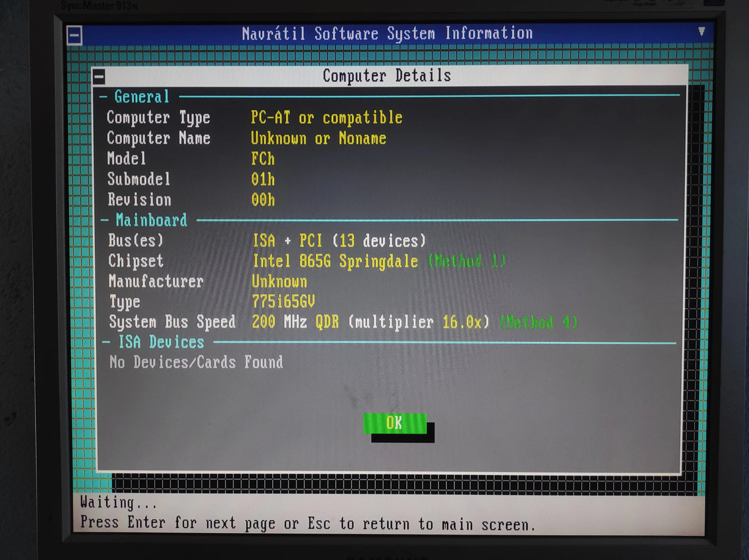Click the 'ISA + PCI (13 devices)' value

[339, 241]
